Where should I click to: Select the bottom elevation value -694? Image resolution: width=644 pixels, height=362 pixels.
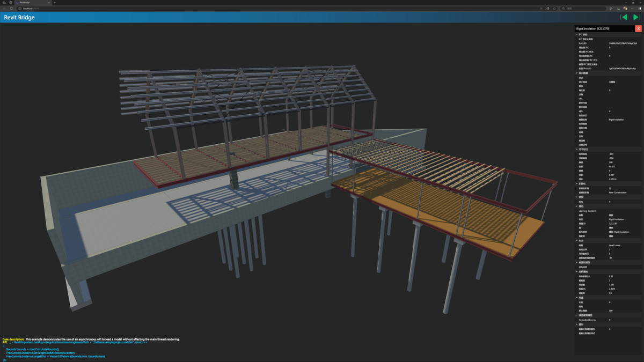tap(611, 154)
